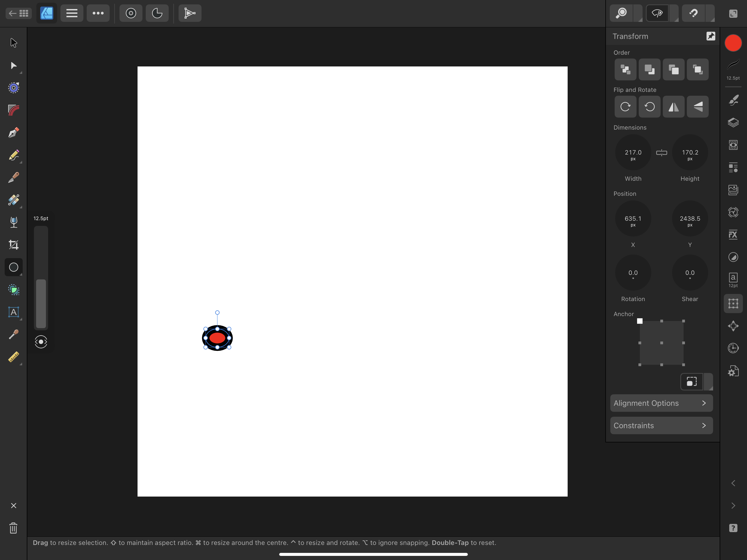Choose the Crop tool
The image size is (747, 560).
(x=13, y=244)
